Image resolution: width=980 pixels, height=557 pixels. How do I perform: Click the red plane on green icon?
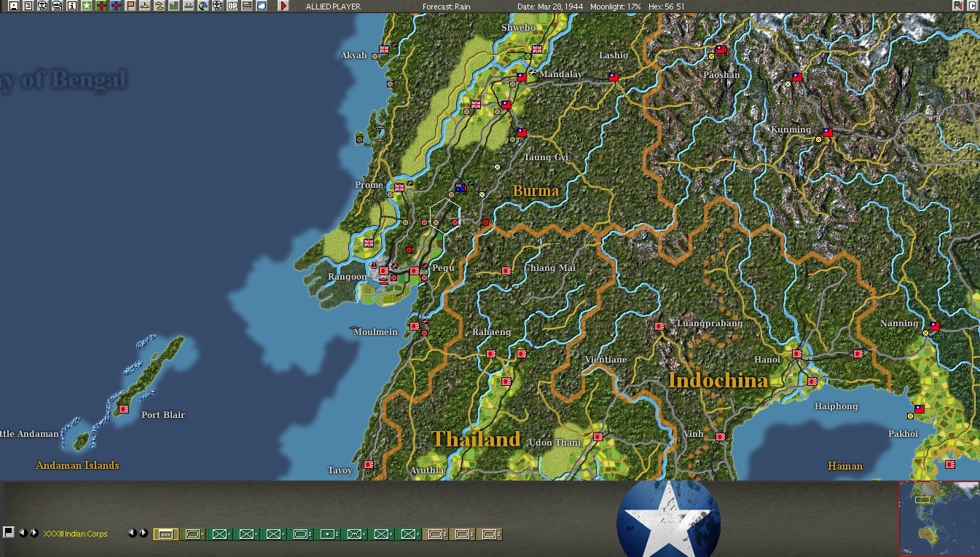pyautogui.click(x=101, y=6)
